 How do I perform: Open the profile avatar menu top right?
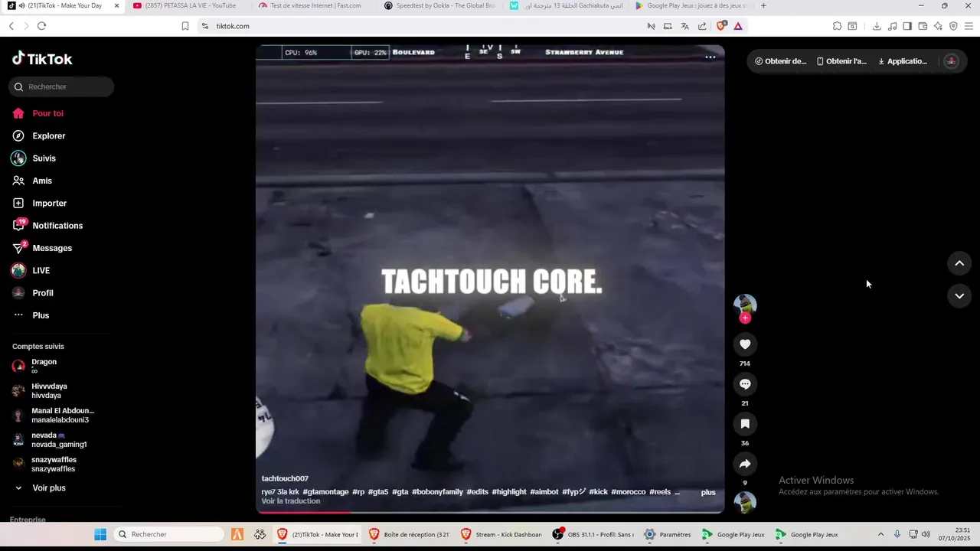tap(952, 61)
